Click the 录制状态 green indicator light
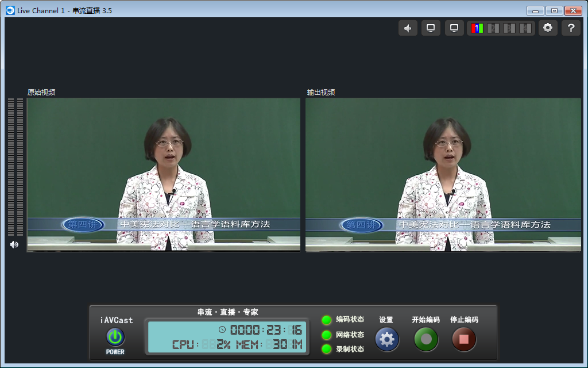 (x=327, y=349)
